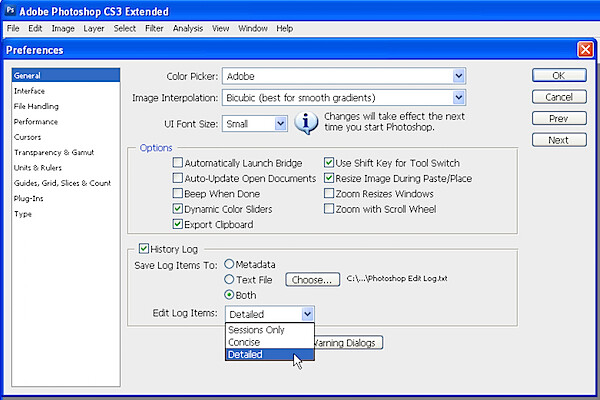Open the Layer menu
The width and height of the screenshot is (600, 400).
point(94,28)
